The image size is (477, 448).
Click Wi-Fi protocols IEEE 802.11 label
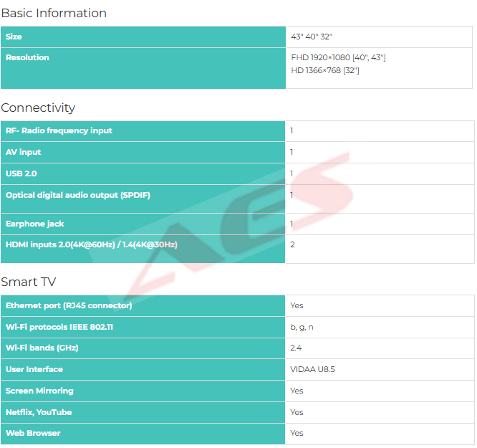coord(59,328)
